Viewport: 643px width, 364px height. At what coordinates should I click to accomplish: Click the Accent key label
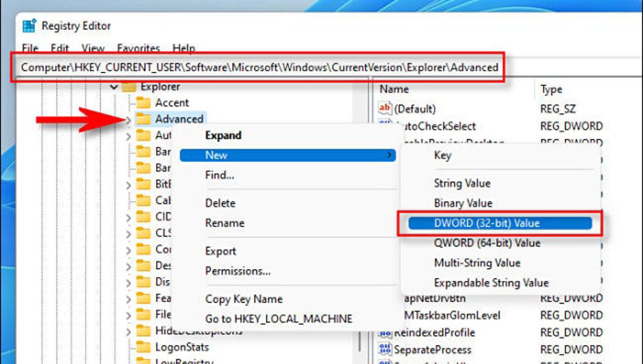[x=172, y=102]
